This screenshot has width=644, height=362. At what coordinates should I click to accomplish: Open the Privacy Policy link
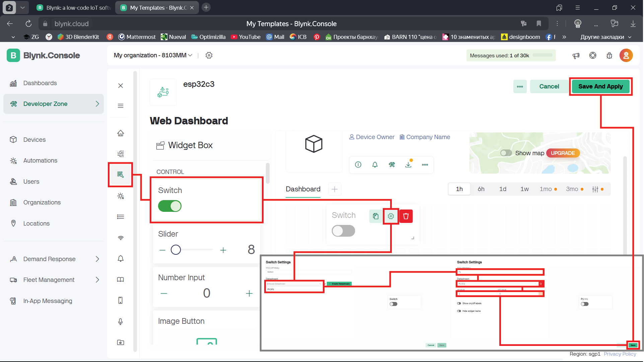tap(620, 354)
